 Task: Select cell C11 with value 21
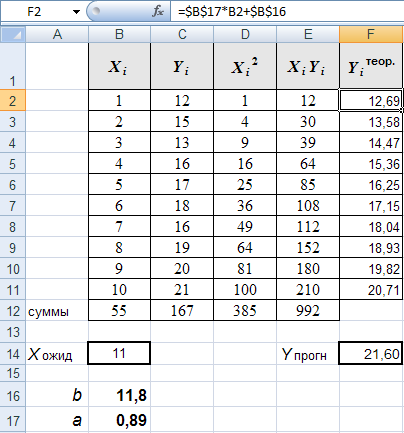pos(182,290)
